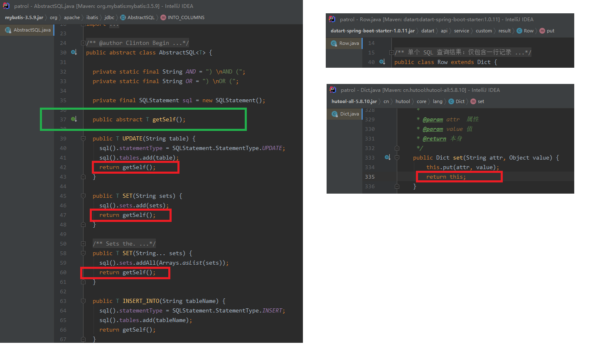
Task: Click the subclass gutter icon on Row.java line 40
Action: coord(382,62)
